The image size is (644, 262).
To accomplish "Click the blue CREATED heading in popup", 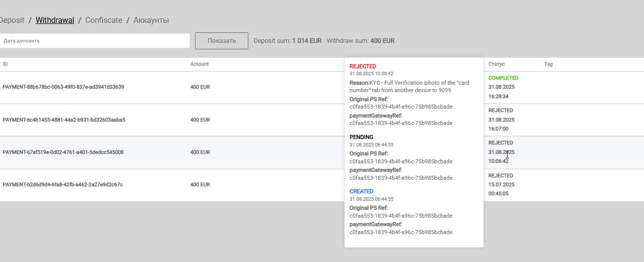I will pos(361,191).
